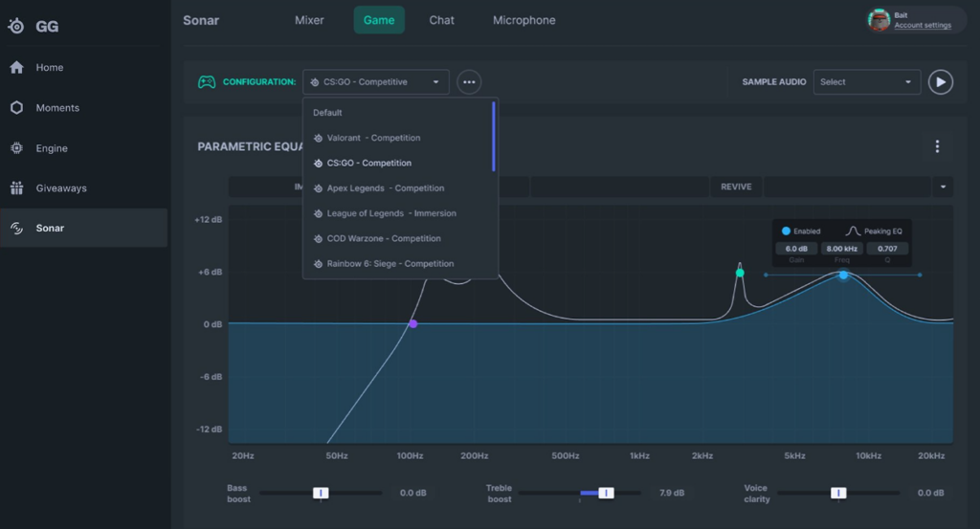Click the SteelSeries GG logo icon

pos(16,26)
